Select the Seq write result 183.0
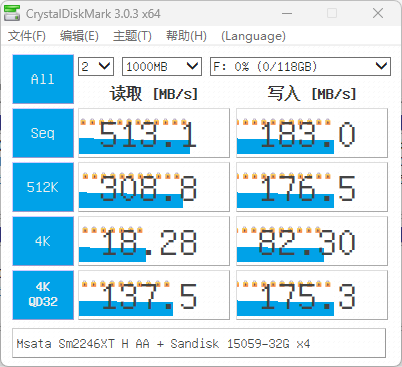 [x=312, y=133]
